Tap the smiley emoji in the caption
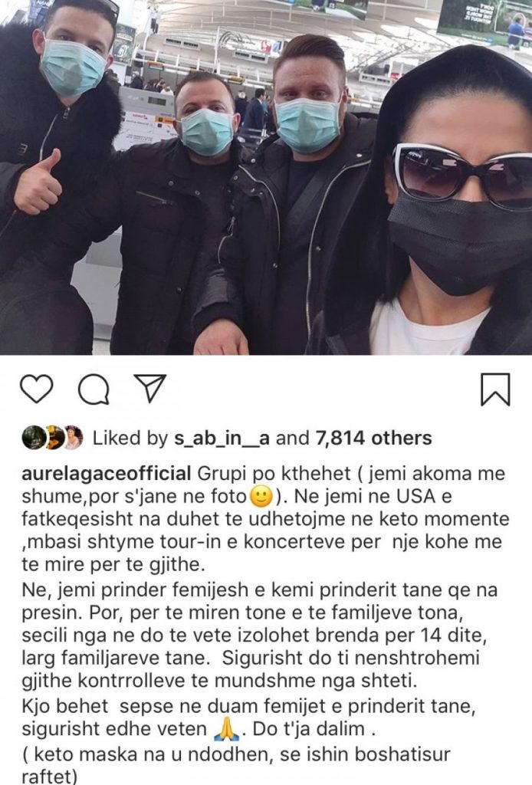The image size is (532, 785). [261, 497]
